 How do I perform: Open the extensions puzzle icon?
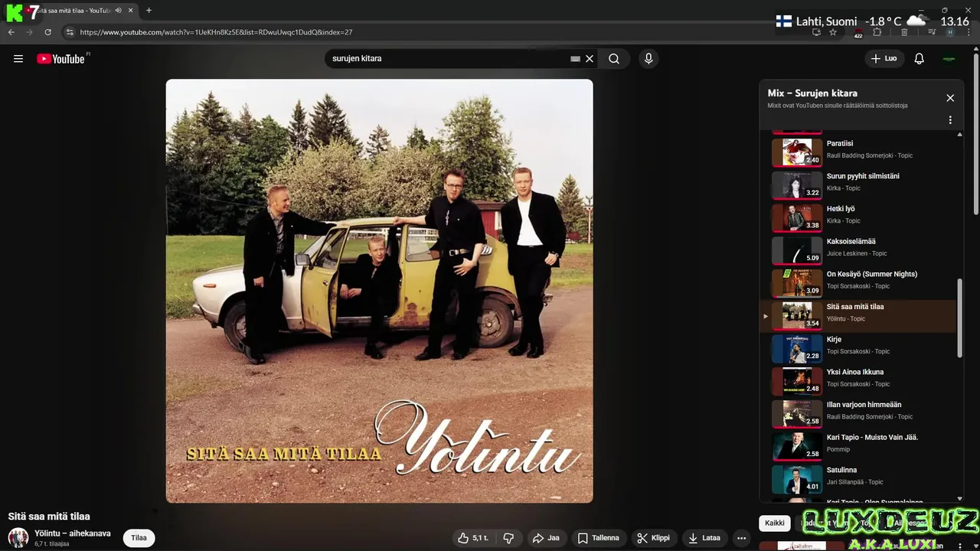(877, 32)
